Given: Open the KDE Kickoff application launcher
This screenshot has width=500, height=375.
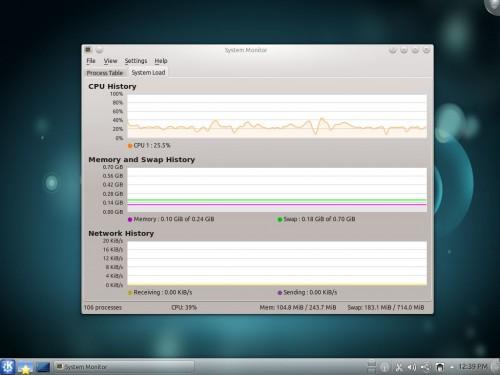Looking at the screenshot, I should (7, 367).
